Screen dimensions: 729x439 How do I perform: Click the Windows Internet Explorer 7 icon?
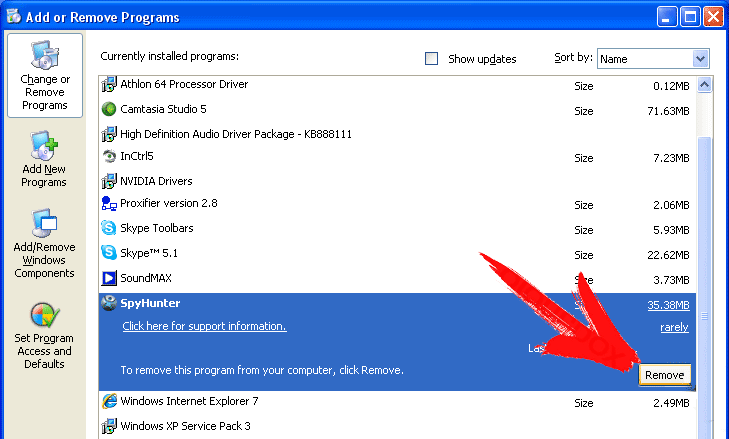pos(109,401)
